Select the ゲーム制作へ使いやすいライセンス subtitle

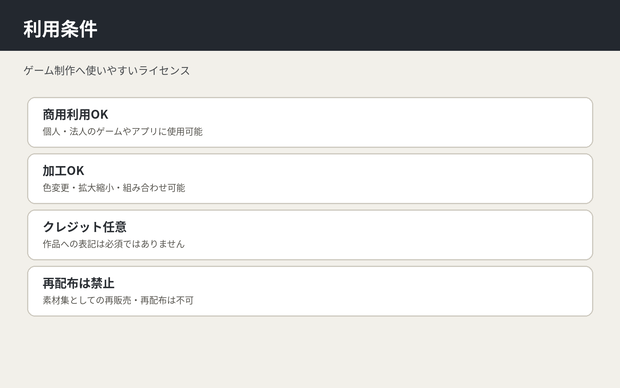(107, 71)
